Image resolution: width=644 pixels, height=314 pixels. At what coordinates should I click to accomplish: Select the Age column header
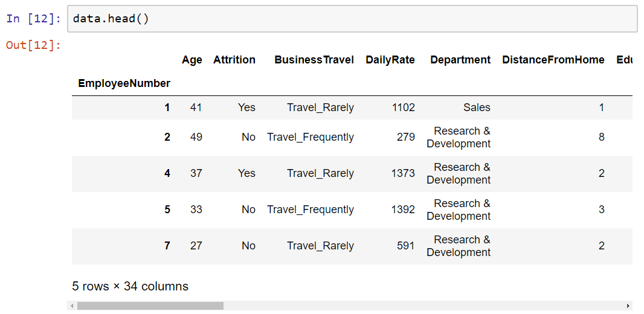192,60
